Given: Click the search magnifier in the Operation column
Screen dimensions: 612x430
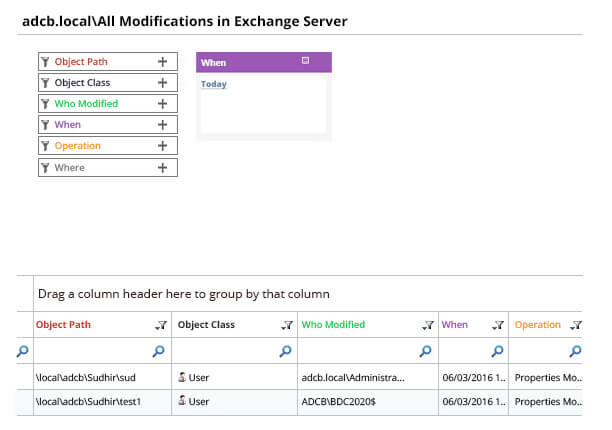Looking at the screenshot, I should tap(575, 351).
